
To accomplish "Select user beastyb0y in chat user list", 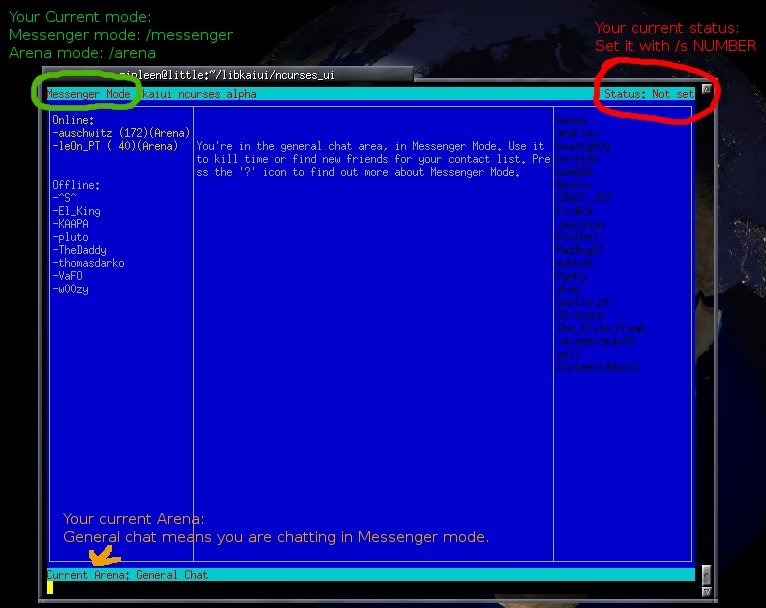I will (x=583, y=146).
